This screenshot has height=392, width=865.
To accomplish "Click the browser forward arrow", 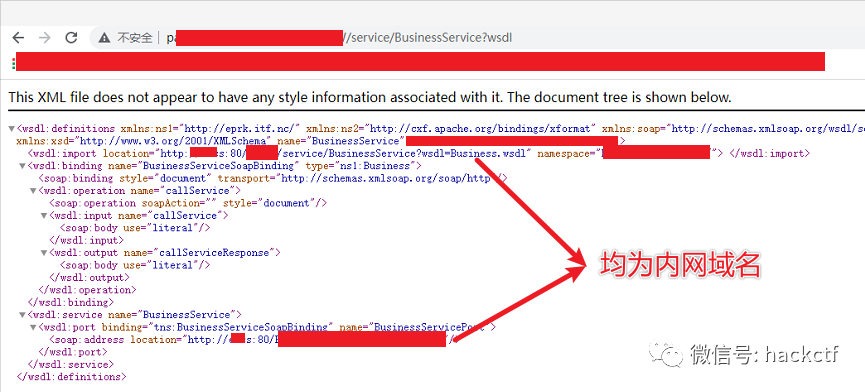I will 45,37.
